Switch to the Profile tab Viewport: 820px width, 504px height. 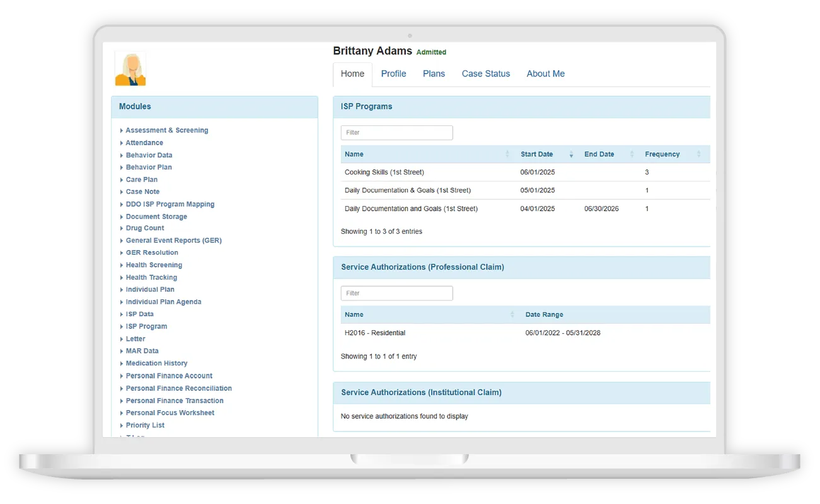click(x=393, y=74)
